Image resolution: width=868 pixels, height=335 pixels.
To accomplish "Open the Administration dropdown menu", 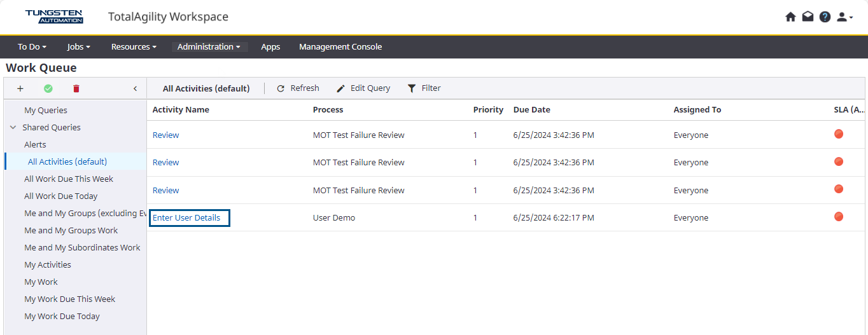I will click(x=209, y=46).
